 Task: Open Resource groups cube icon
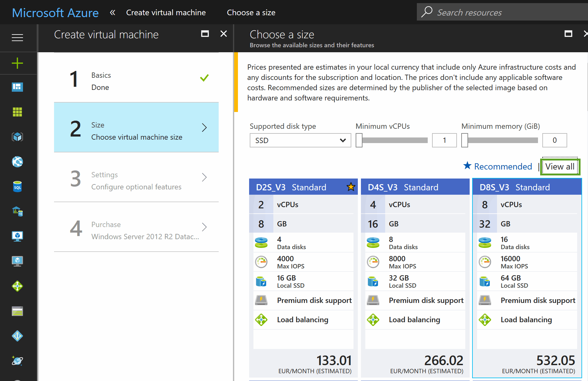pos(17,137)
